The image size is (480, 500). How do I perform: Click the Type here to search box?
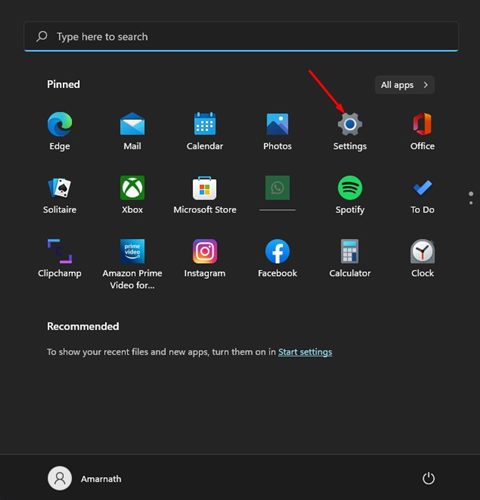coord(241,36)
